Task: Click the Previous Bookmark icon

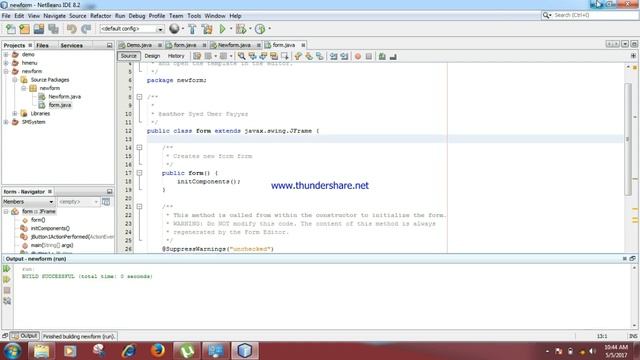Action: (x=298, y=56)
